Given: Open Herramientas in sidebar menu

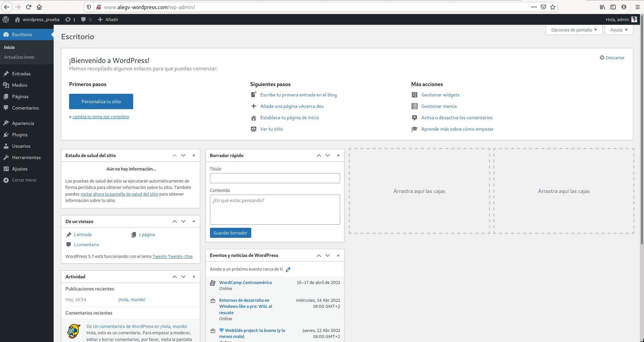Looking at the screenshot, I should [27, 157].
